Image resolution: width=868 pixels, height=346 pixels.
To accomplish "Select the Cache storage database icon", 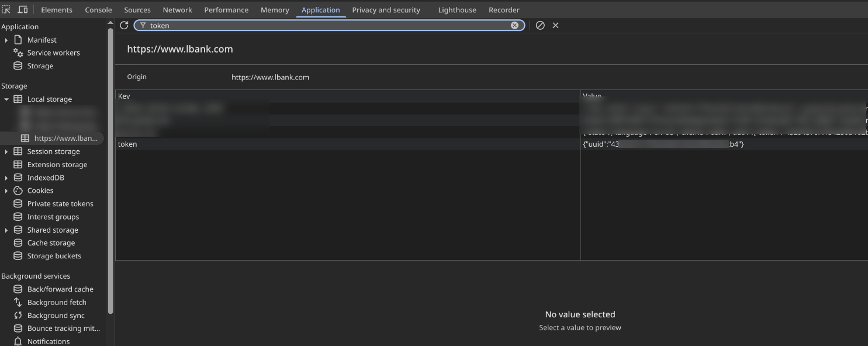I will 18,243.
